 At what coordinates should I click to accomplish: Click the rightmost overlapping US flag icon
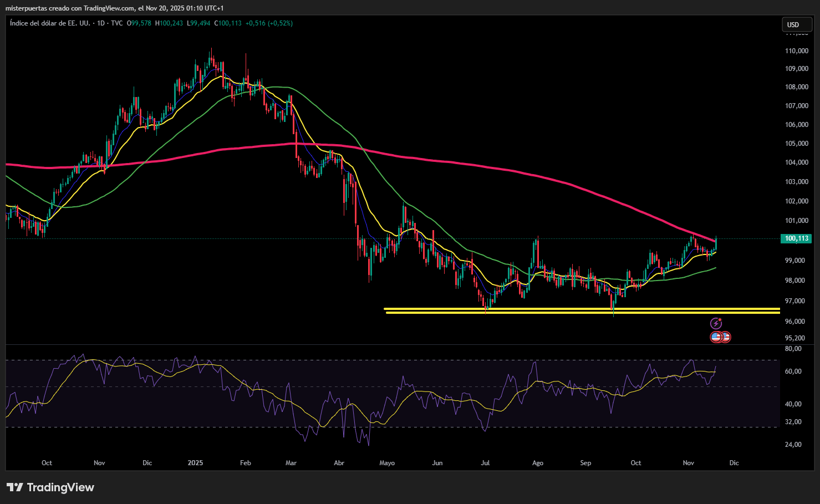726,337
